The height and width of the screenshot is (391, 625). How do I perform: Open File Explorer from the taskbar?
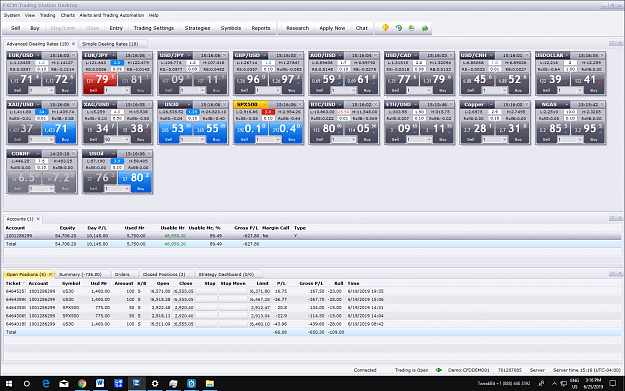click(x=210, y=383)
